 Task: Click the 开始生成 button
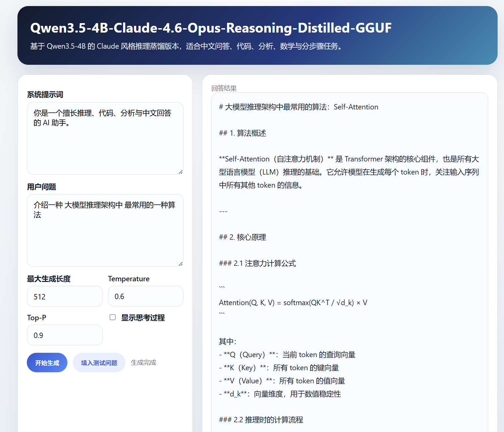point(47,363)
